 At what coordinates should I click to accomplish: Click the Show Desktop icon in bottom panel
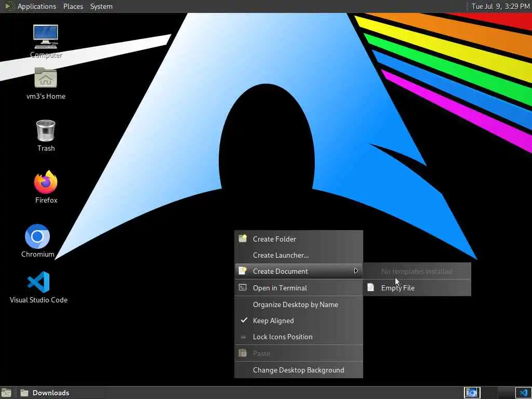6,393
